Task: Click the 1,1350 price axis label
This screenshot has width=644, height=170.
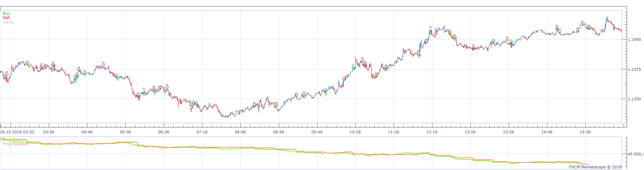Action: 634,99
